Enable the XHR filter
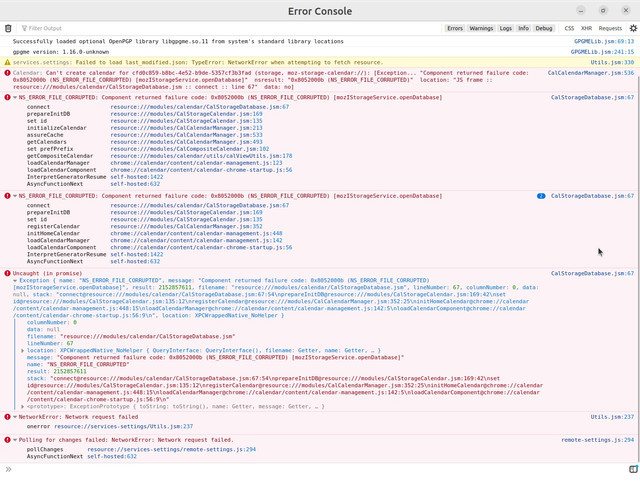Viewport: 640px width, 485px height. [x=586, y=28]
